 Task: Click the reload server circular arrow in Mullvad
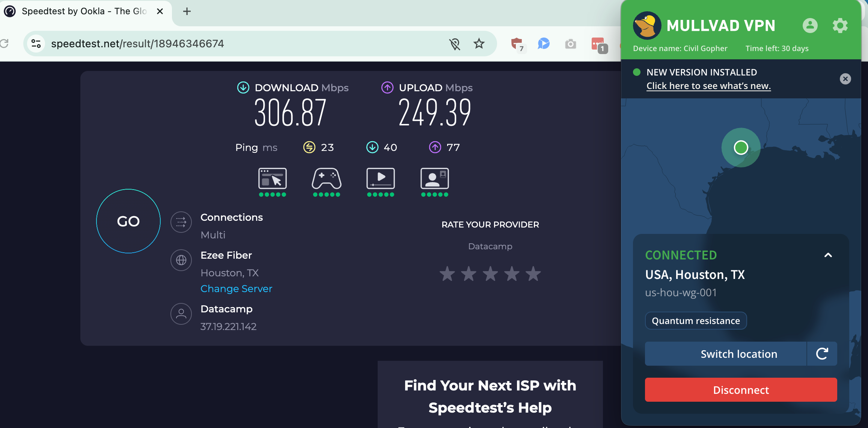tap(822, 353)
